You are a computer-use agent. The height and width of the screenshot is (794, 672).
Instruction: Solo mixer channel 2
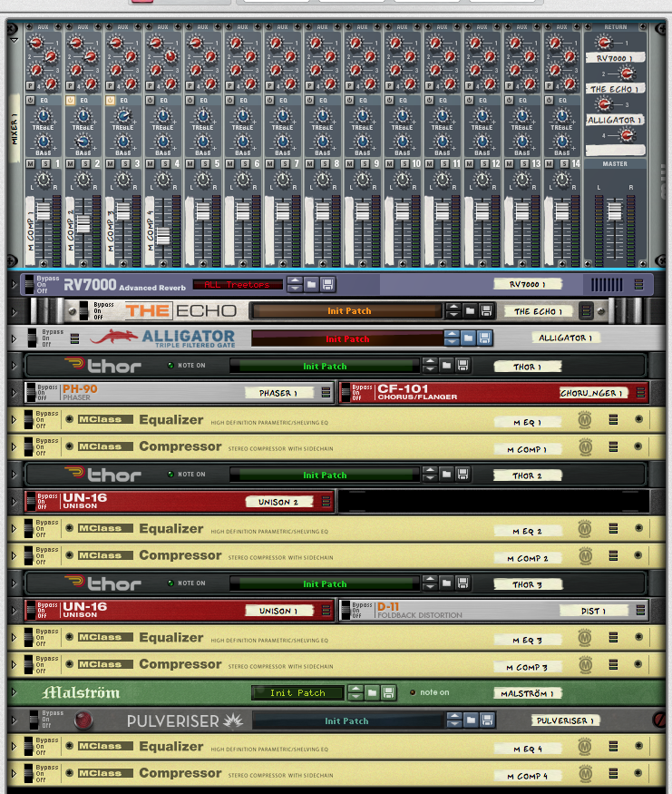coord(85,164)
